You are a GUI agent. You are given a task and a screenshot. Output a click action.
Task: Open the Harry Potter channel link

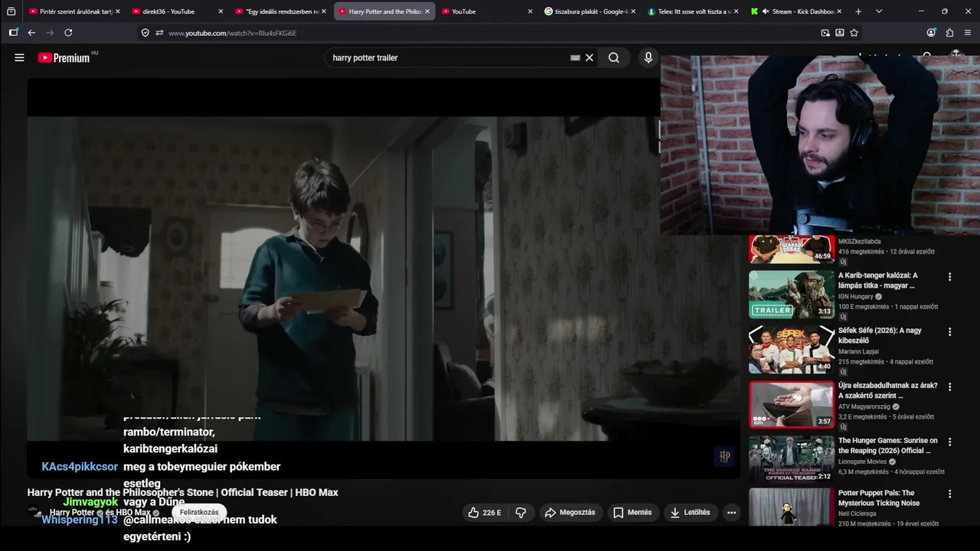[x=72, y=513]
